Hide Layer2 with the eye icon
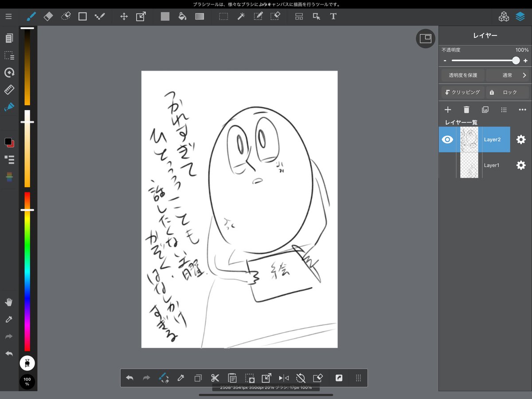532x399 pixels. click(x=448, y=139)
